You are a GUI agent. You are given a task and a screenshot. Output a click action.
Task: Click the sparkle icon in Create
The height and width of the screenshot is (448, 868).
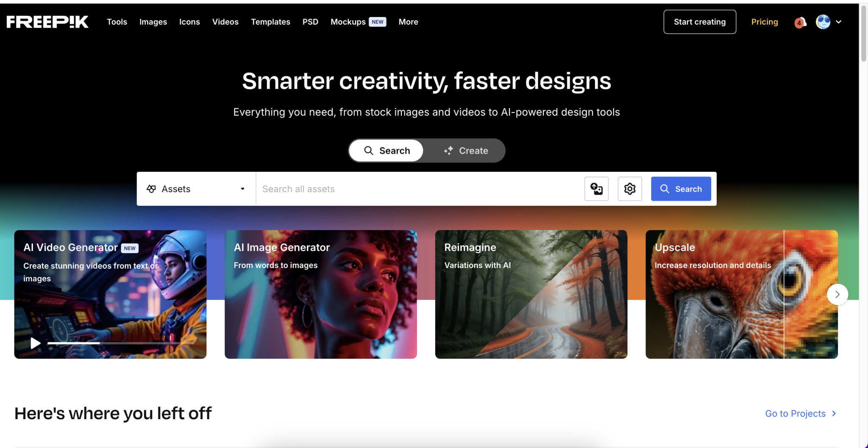(x=448, y=151)
